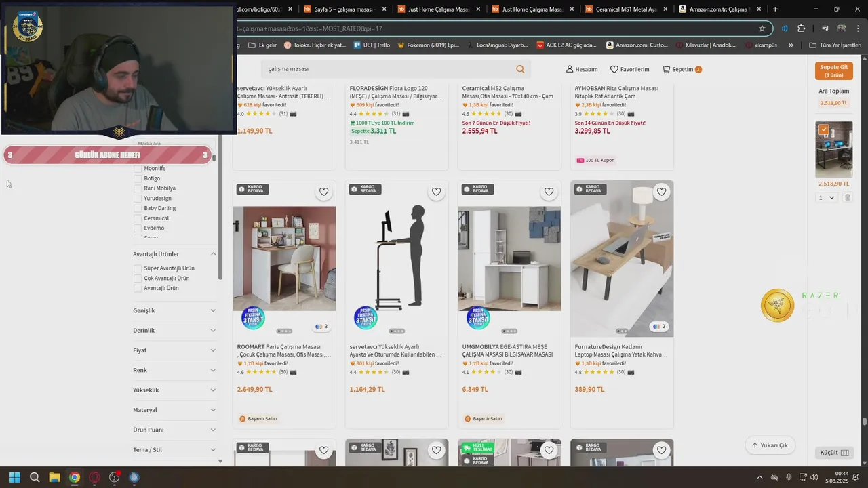Enable Avantajlı Ürün filter checkbox
Screen dimensions: 868x488
pos(138,288)
